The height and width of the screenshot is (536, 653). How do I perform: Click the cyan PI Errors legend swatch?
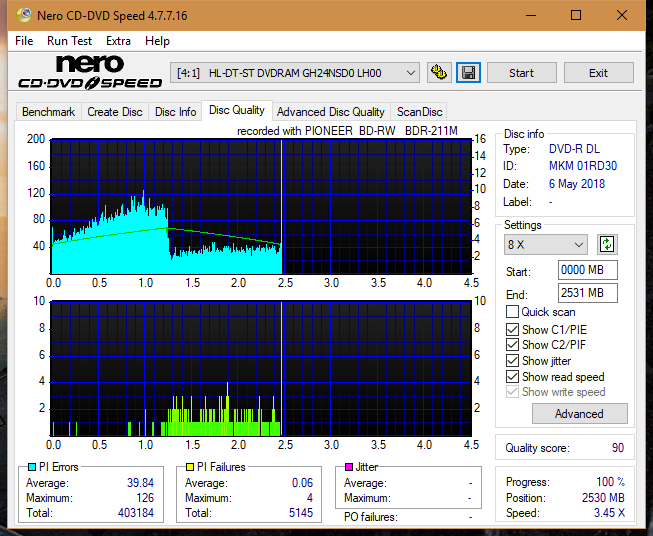[32, 467]
